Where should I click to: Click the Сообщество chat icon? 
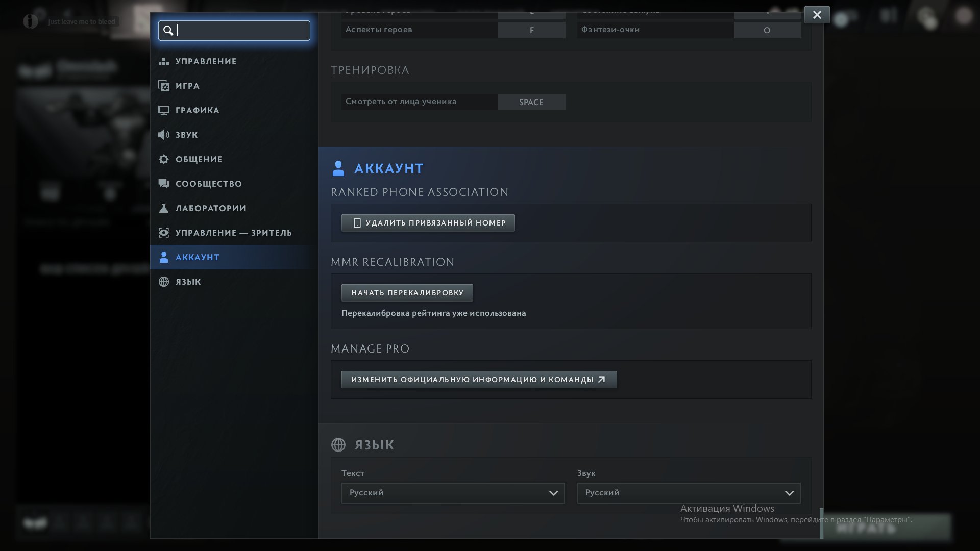pos(163,184)
